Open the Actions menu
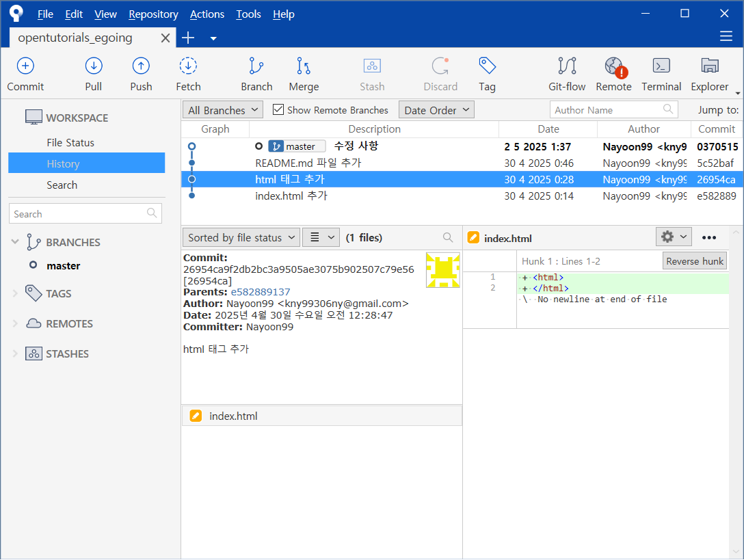This screenshot has height=560, width=744. coord(207,14)
